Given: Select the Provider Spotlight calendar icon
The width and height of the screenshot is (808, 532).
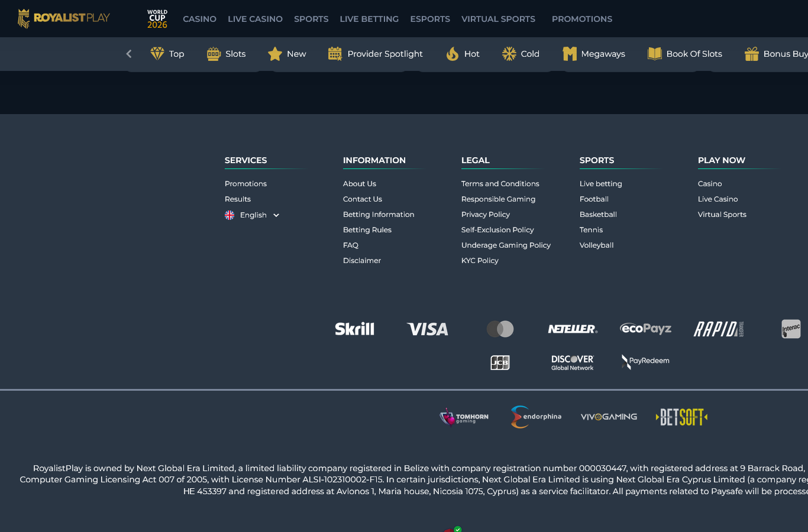Looking at the screenshot, I should pyautogui.click(x=335, y=54).
